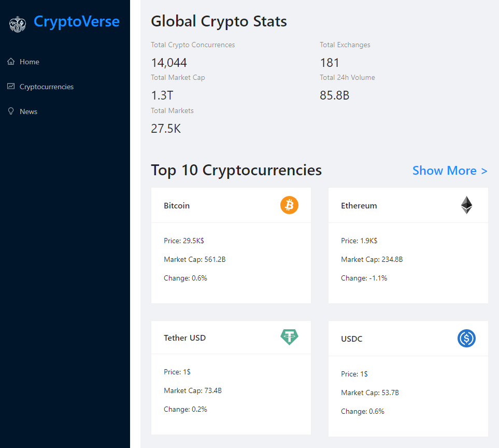Open Cryptocurrencies menu item

[x=47, y=87]
